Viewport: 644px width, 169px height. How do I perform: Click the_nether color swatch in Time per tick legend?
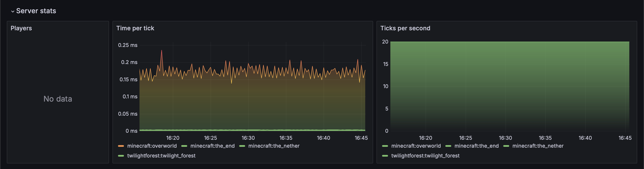click(242, 146)
